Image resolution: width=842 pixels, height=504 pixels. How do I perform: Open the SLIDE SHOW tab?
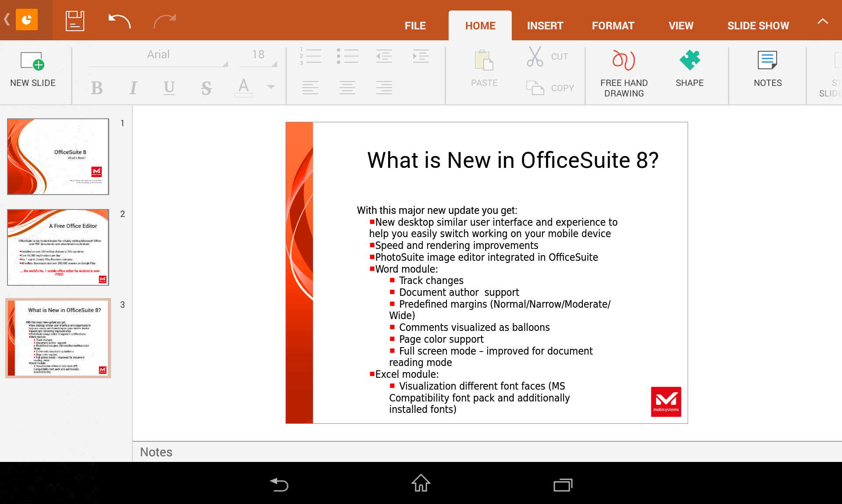pyautogui.click(x=758, y=26)
